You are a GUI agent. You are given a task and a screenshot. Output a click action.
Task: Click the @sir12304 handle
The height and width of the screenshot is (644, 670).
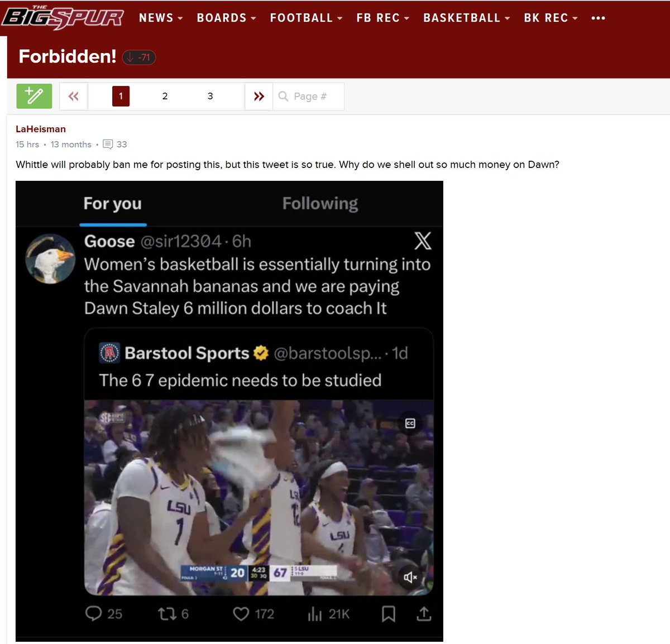(181, 241)
